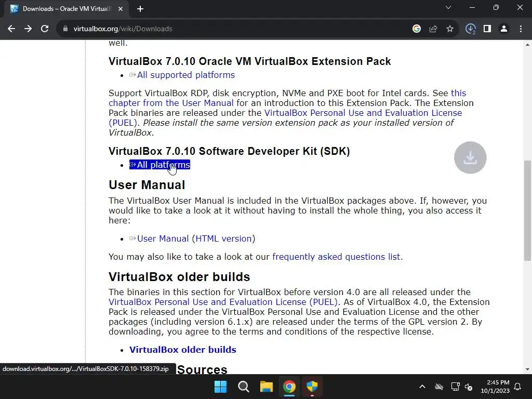Viewport: 532px width, 399px height.
Task: Click the 'VirtualBox older builds' section heading
Action: (x=179, y=277)
